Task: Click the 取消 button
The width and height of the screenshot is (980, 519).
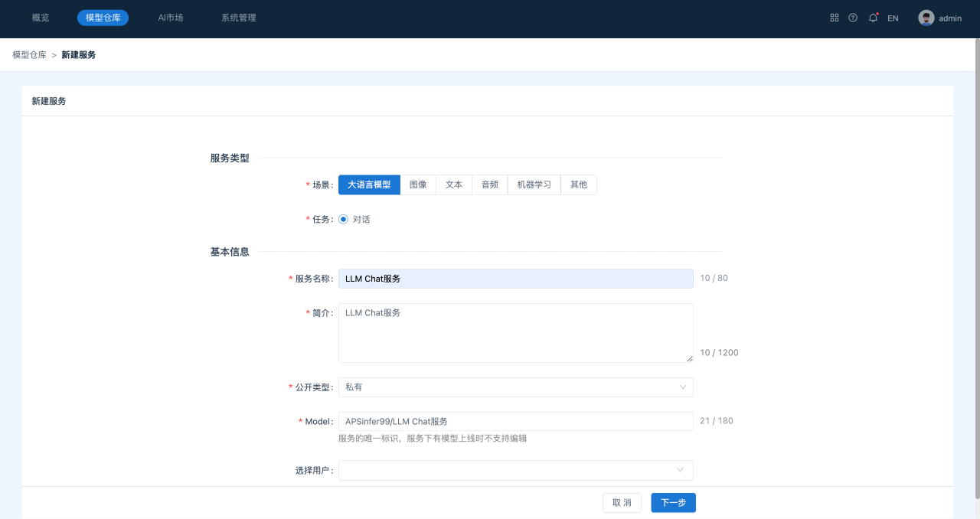Action: 622,503
